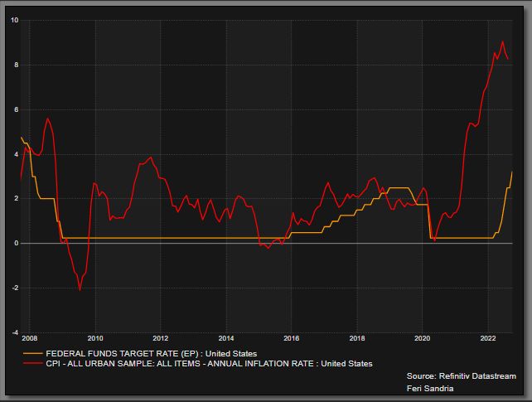Select the CPI ALL URBAN SAMPLE legend label
Screen dimensions: 532x402
[x=209, y=364]
